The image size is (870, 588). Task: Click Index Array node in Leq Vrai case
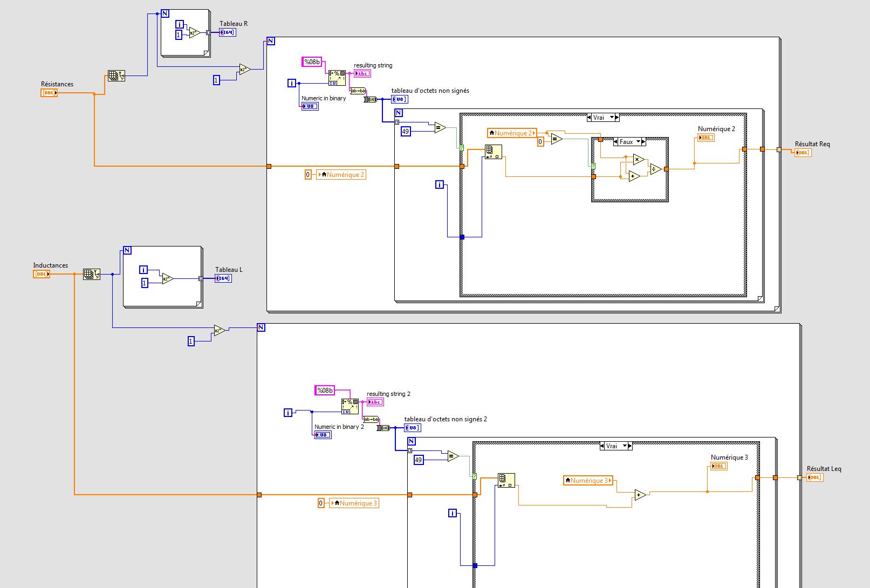(x=506, y=480)
